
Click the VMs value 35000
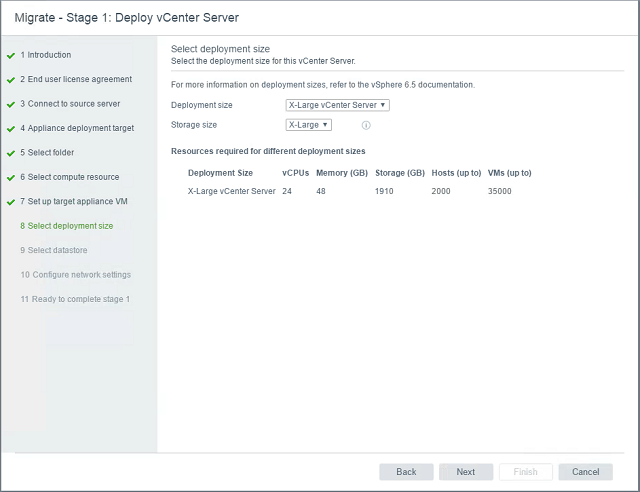(500, 191)
